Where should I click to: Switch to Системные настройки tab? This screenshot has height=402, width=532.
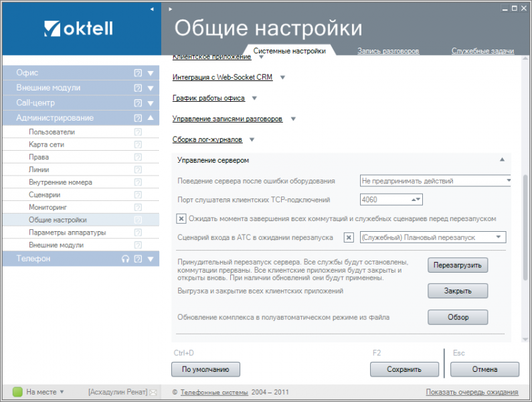(289, 51)
